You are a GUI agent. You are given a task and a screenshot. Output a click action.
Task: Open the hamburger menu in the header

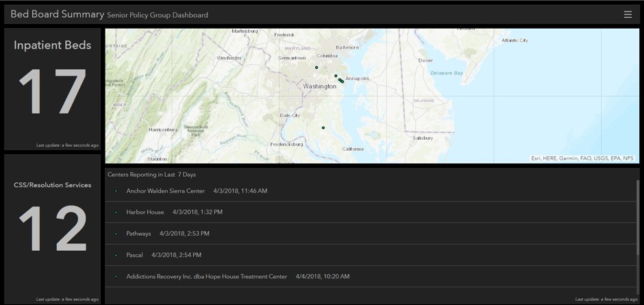click(x=628, y=14)
